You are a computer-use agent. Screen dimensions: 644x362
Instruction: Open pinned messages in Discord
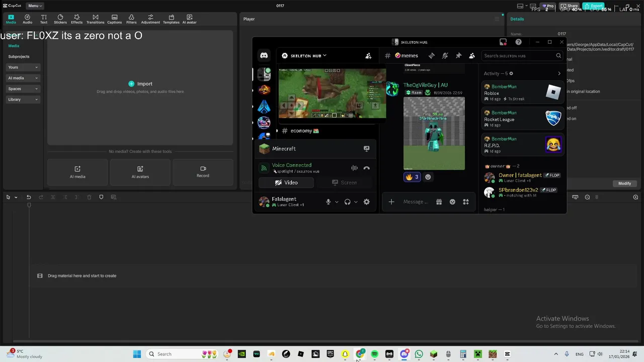point(458,56)
